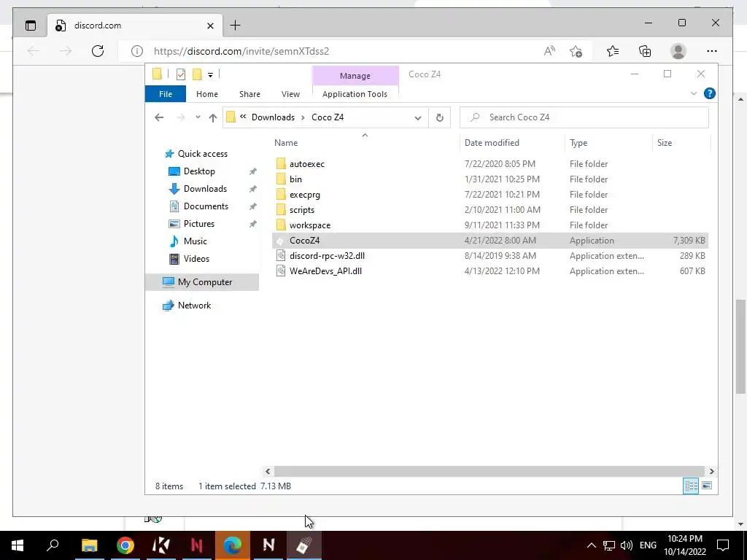
Task: Open Edge Settings and more menu
Action: [x=712, y=51]
